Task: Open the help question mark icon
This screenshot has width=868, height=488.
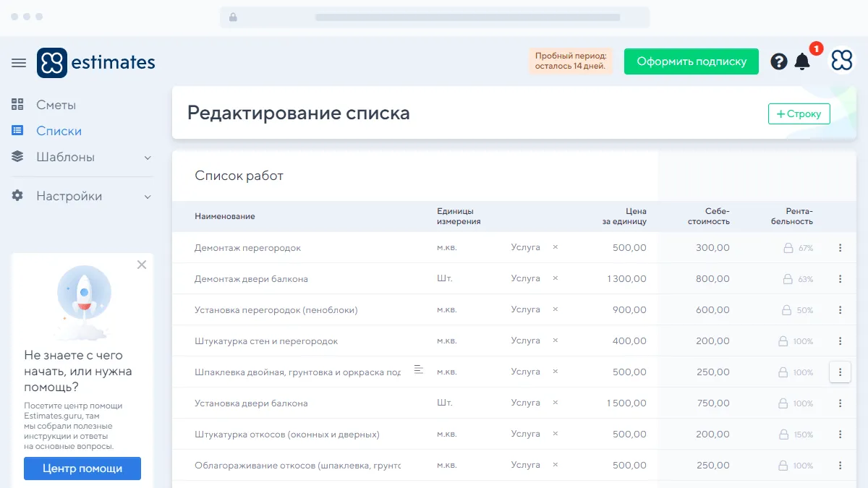Action: pyautogui.click(x=778, y=61)
